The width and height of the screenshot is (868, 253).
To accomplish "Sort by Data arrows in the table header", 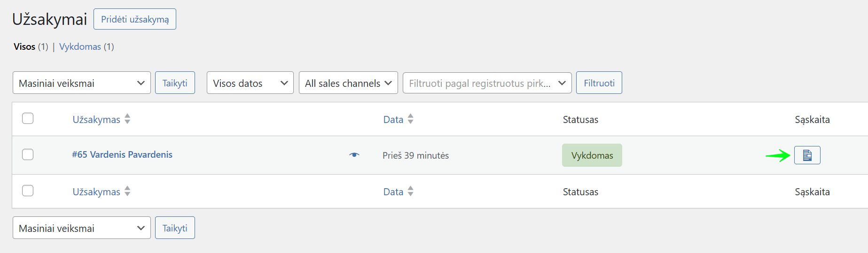I will pyautogui.click(x=410, y=119).
